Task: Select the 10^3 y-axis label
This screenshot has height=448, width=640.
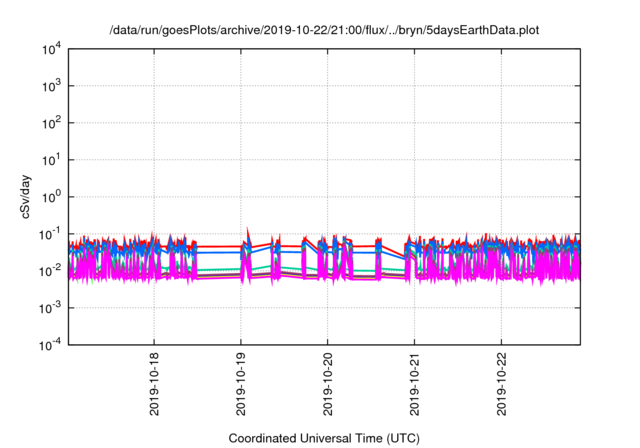Action: pos(52,86)
